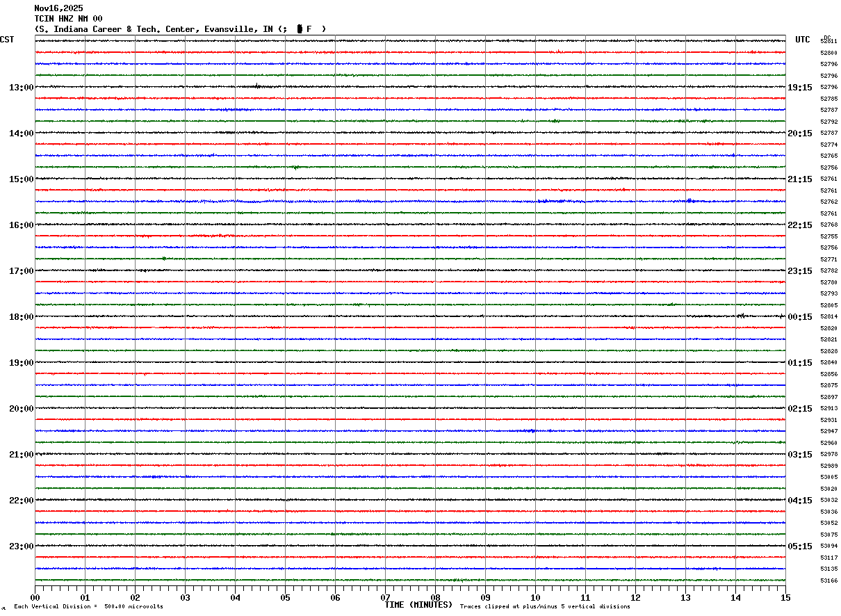Click the "00" minute tick label

pos(35,597)
